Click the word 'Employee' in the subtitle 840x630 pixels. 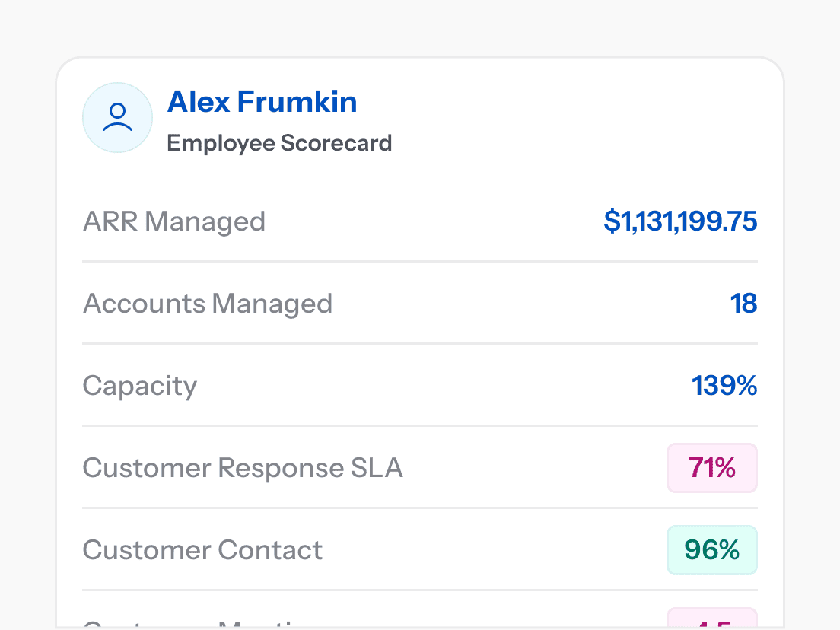tap(220, 143)
